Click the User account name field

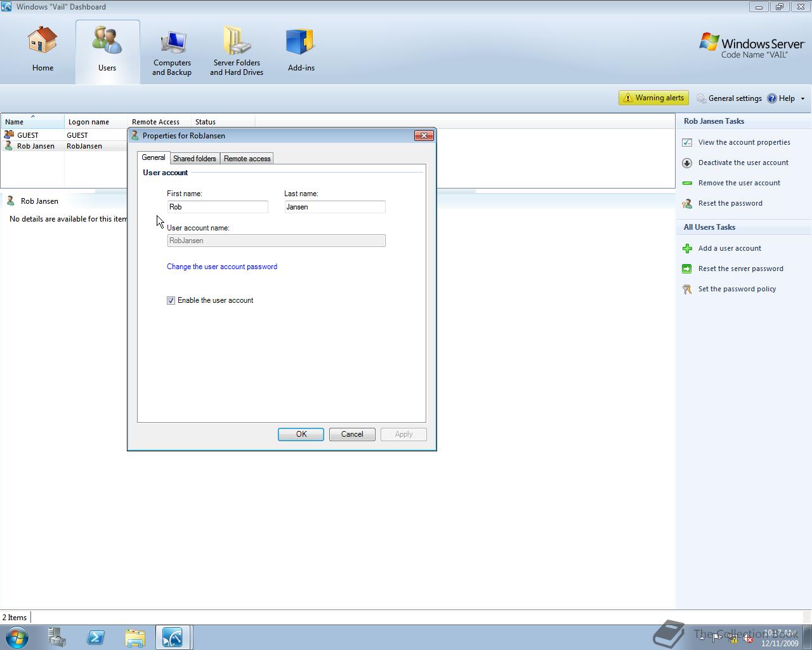point(276,241)
